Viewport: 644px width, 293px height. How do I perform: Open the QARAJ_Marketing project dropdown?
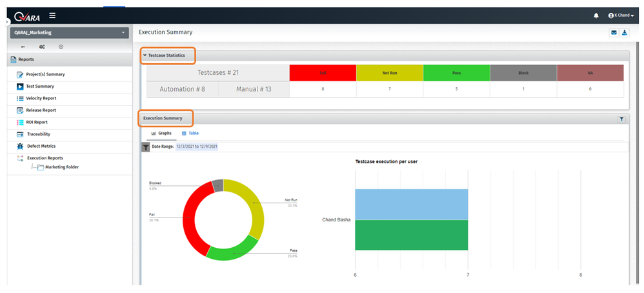[x=70, y=33]
